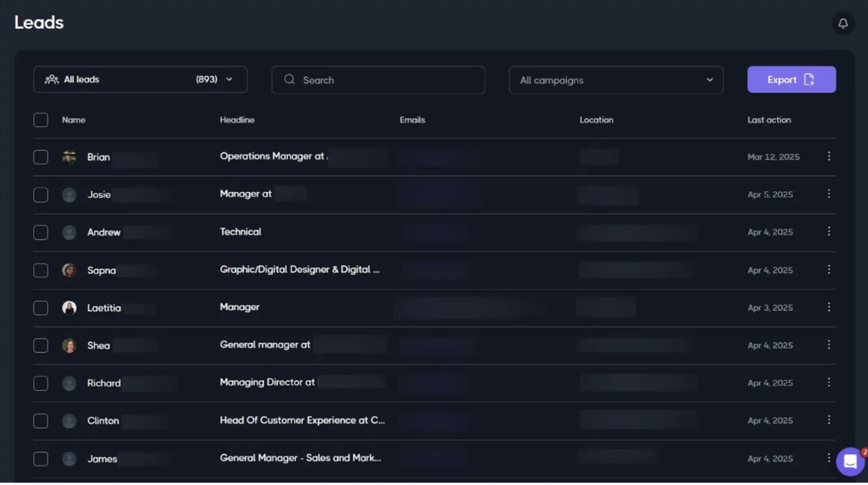Click the Export button
This screenshot has width=868, height=485.
coord(791,79)
